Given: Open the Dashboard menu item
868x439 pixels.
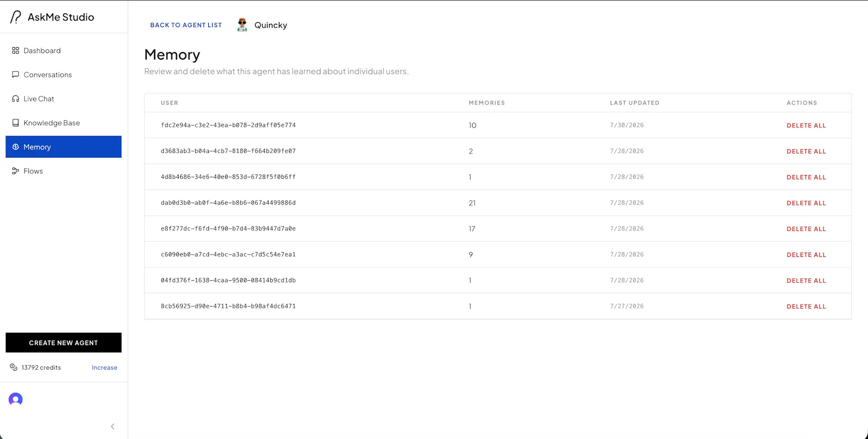Looking at the screenshot, I should pyautogui.click(x=63, y=50).
